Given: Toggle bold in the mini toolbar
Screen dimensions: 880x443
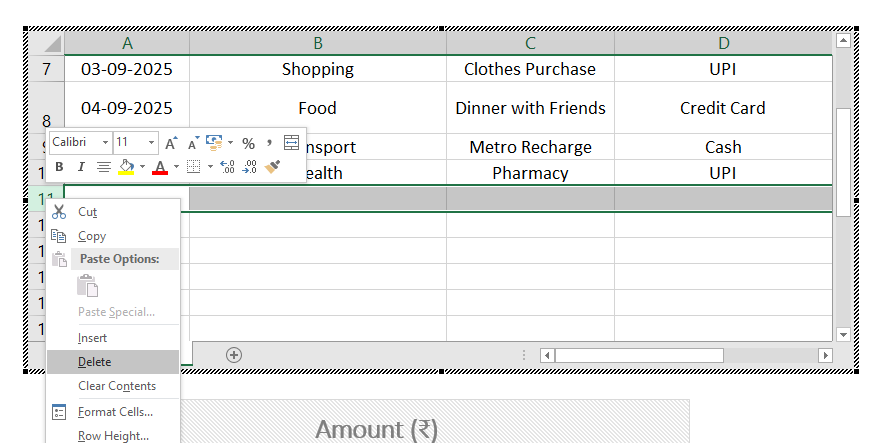Looking at the screenshot, I should [59, 167].
